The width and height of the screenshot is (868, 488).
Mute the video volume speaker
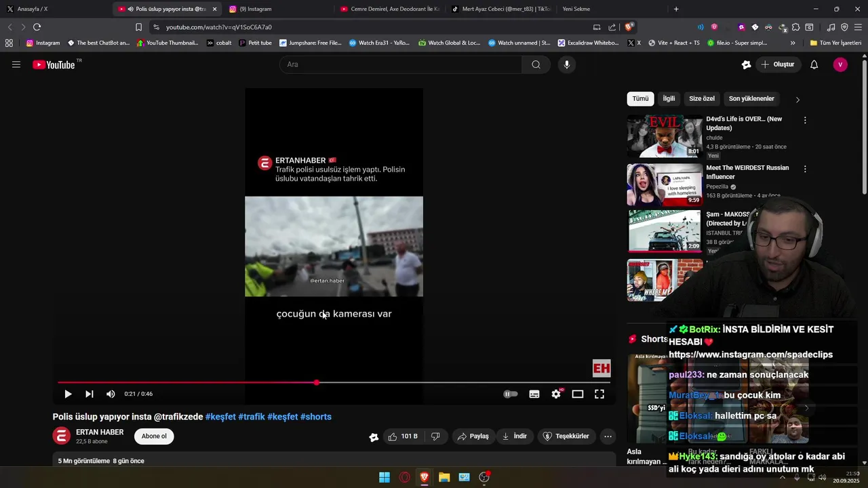coord(111,394)
